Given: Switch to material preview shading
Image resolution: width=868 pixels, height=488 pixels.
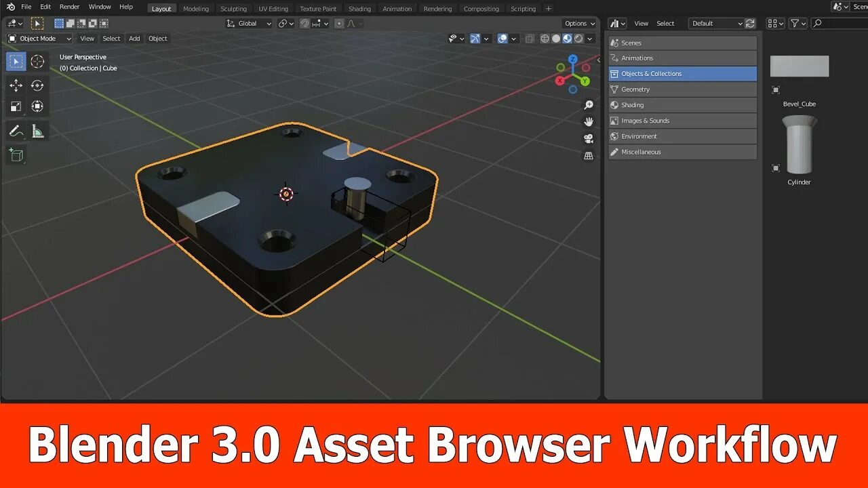Looking at the screenshot, I should tap(568, 39).
